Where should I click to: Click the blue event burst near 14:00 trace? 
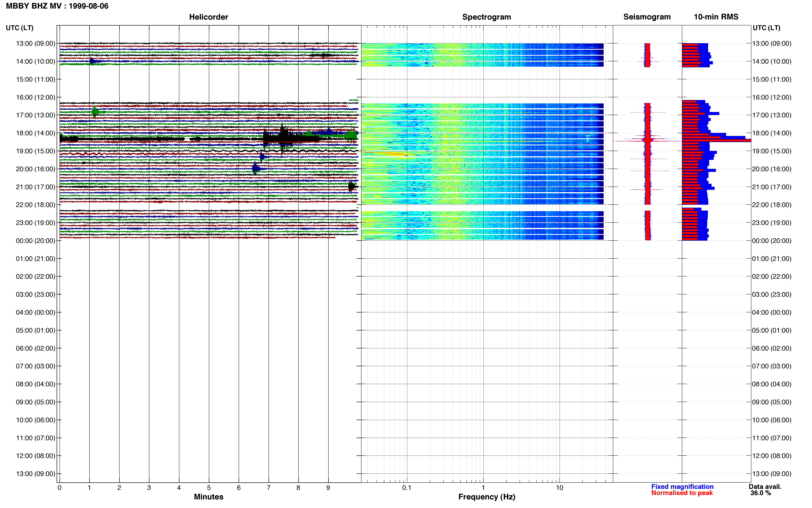93,61
